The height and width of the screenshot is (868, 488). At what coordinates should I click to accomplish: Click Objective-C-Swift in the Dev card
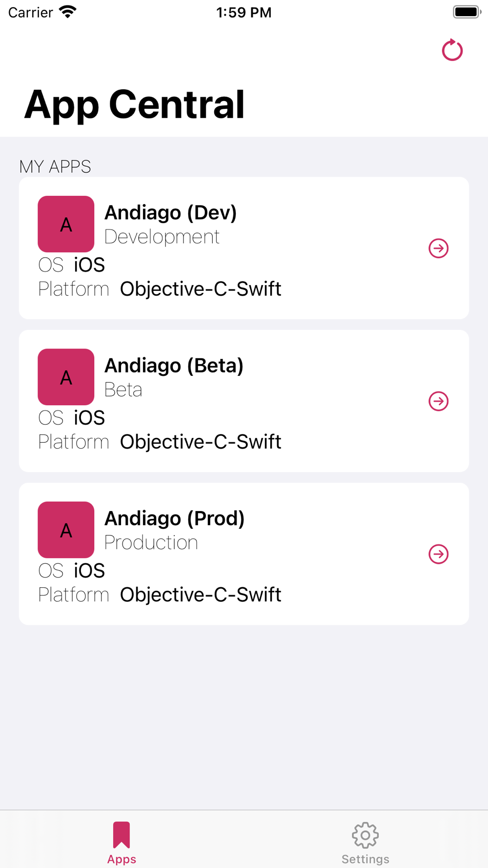pyautogui.click(x=201, y=289)
